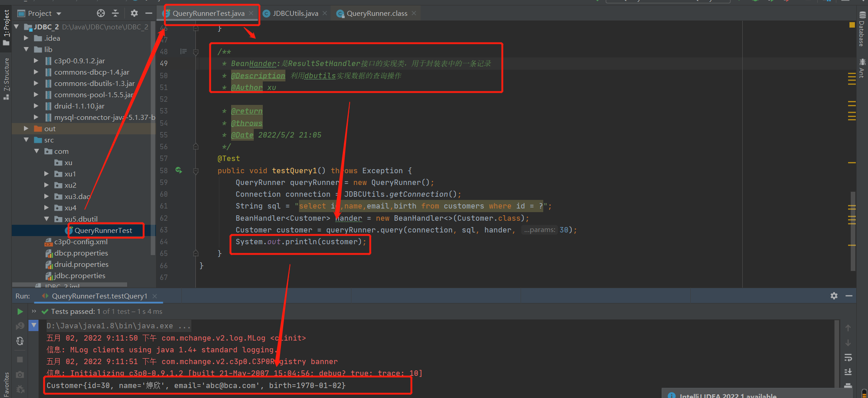Expand c3p0-0.9.1.2.jar library

click(x=36, y=61)
